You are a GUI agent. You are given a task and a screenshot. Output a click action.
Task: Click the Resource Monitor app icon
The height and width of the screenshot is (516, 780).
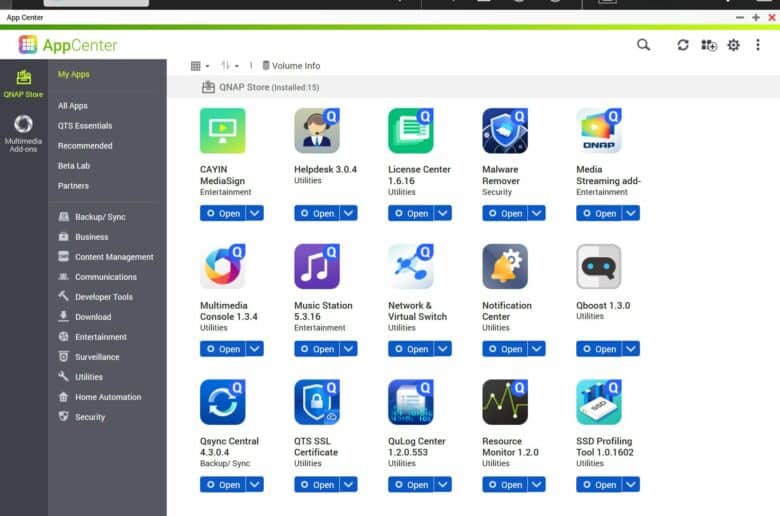coord(505,402)
